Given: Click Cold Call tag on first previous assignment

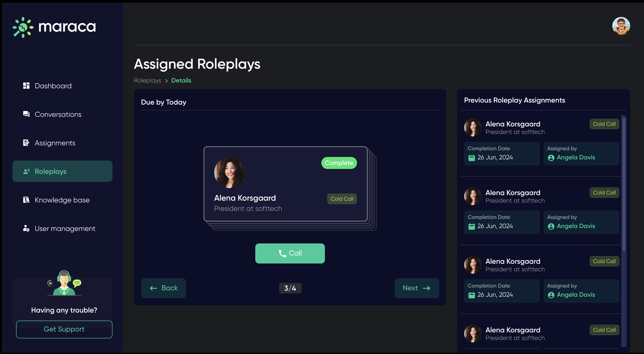Looking at the screenshot, I should tap(604, 124).
